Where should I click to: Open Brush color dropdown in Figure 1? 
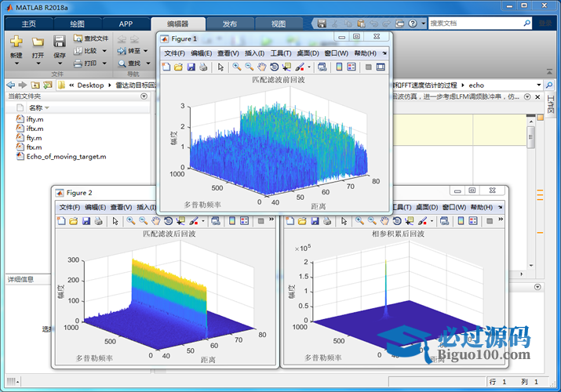pyautogui.click(x=309, y=67)
